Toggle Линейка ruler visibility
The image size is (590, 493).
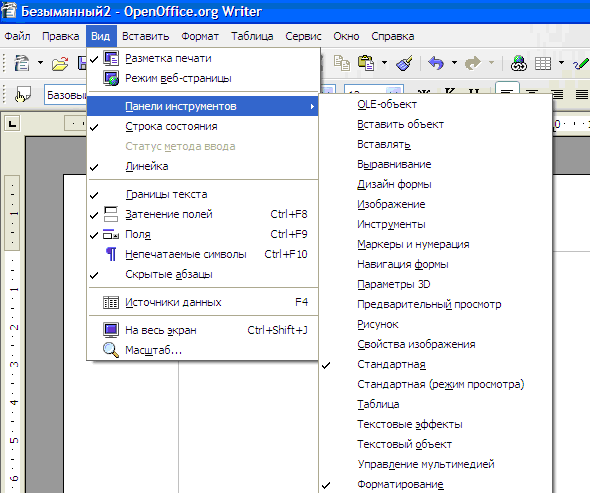click(x=203, y=166)
